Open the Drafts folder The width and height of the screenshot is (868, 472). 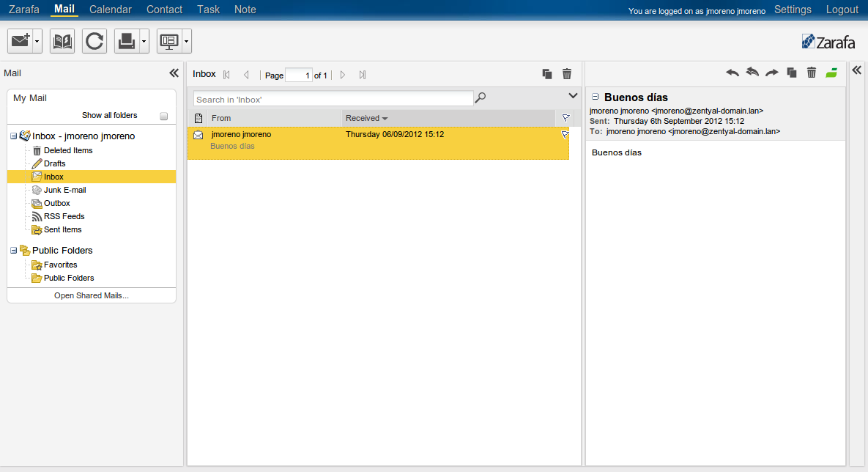pyautogui.click(x=55, y=163)
